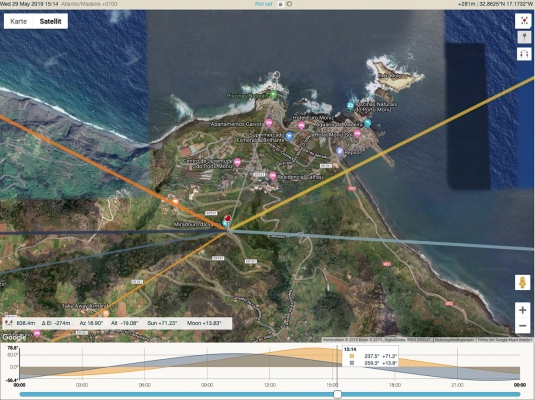Click the 09:00 label on timeline

click(x=207, y=385)
